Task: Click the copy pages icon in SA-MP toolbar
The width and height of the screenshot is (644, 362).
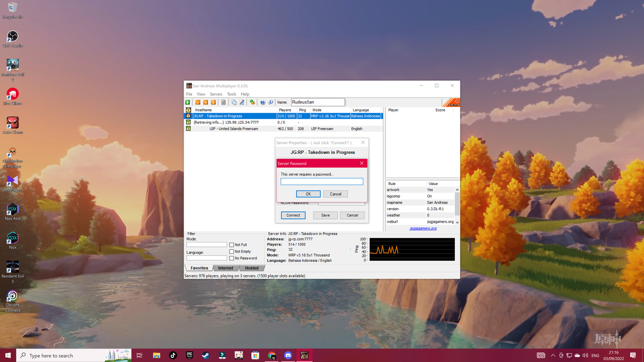Action: coord(234,102)
